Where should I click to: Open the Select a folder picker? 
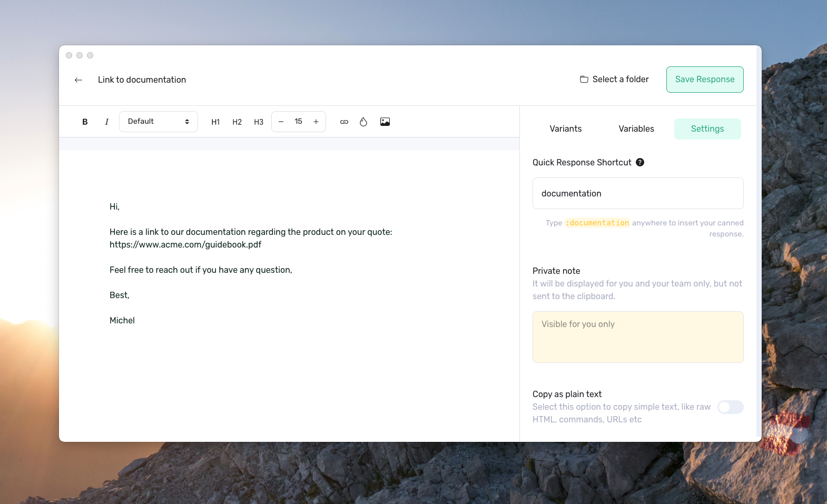[x=614, y=80]
